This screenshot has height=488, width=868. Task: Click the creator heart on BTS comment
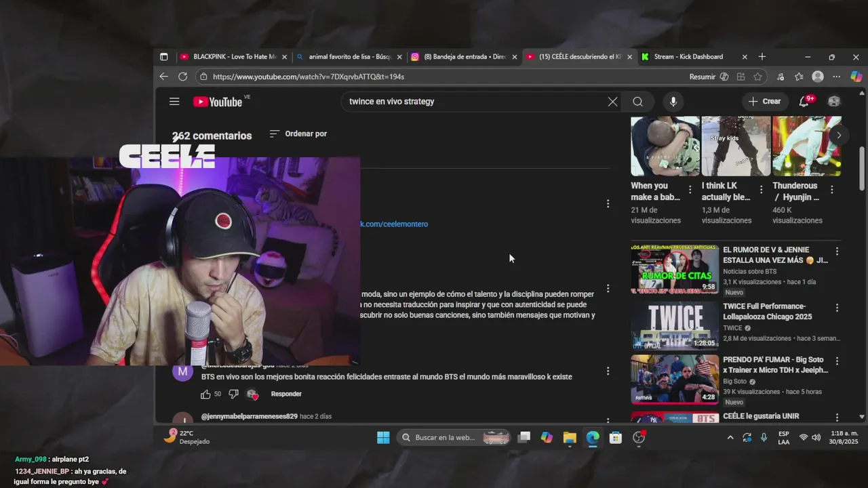pyautogui.click(x=252, y=394)
